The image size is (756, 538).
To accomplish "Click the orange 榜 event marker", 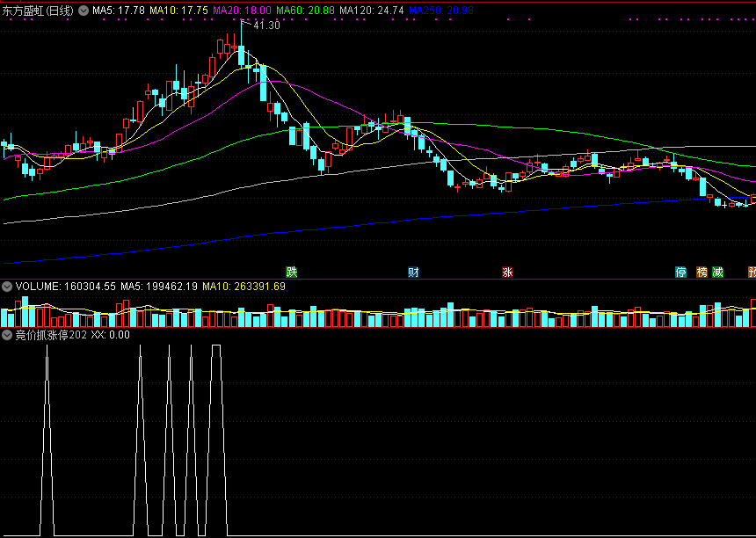I will click(702, 272).
